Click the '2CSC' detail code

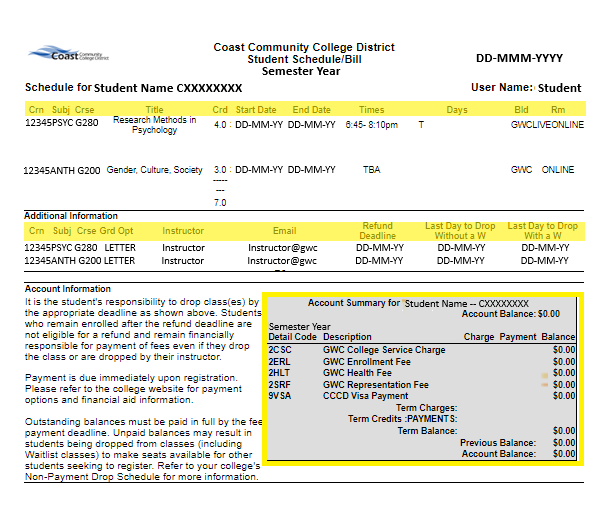280,350
